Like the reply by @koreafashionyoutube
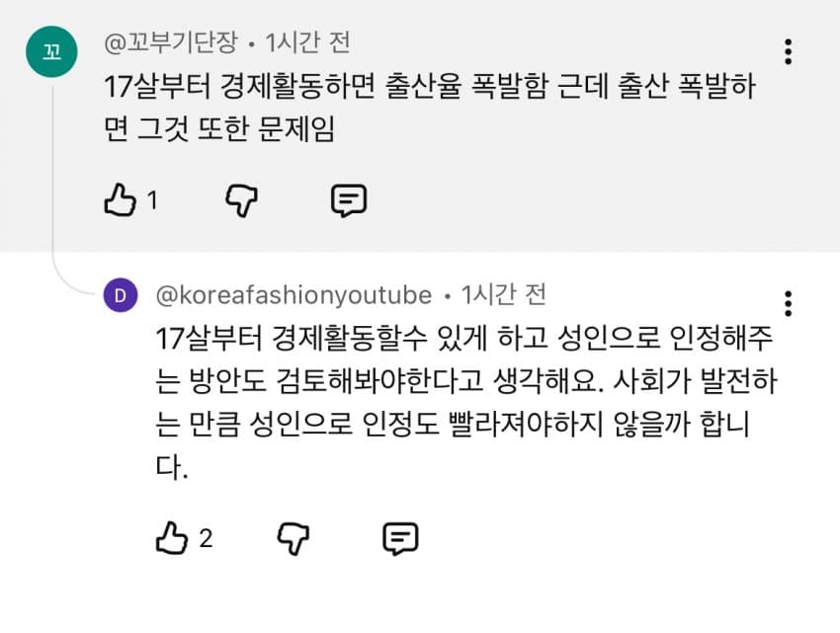 171,538
